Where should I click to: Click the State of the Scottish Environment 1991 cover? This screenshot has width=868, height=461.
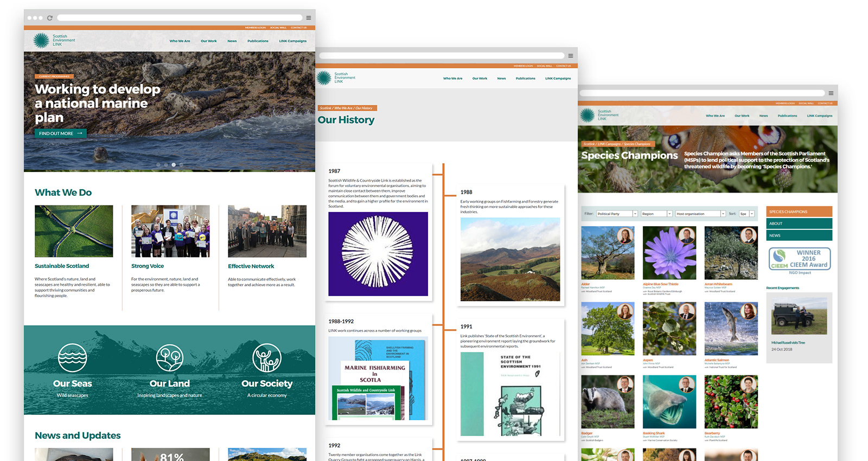coord(510,394)
